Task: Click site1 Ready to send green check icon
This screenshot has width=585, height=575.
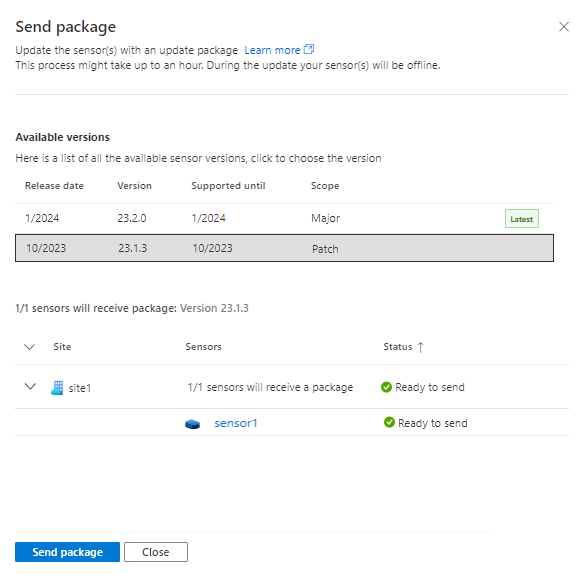Action: 386,387
